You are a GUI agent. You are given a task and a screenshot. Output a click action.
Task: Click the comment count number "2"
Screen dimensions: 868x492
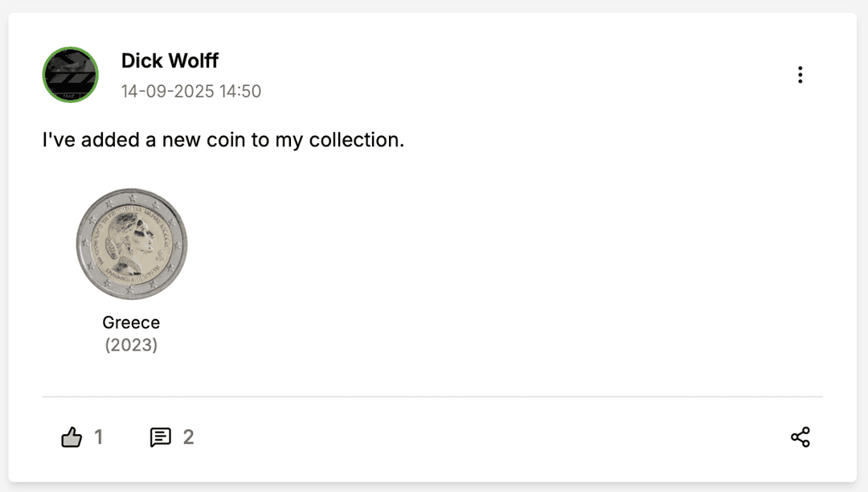(188, 437)
